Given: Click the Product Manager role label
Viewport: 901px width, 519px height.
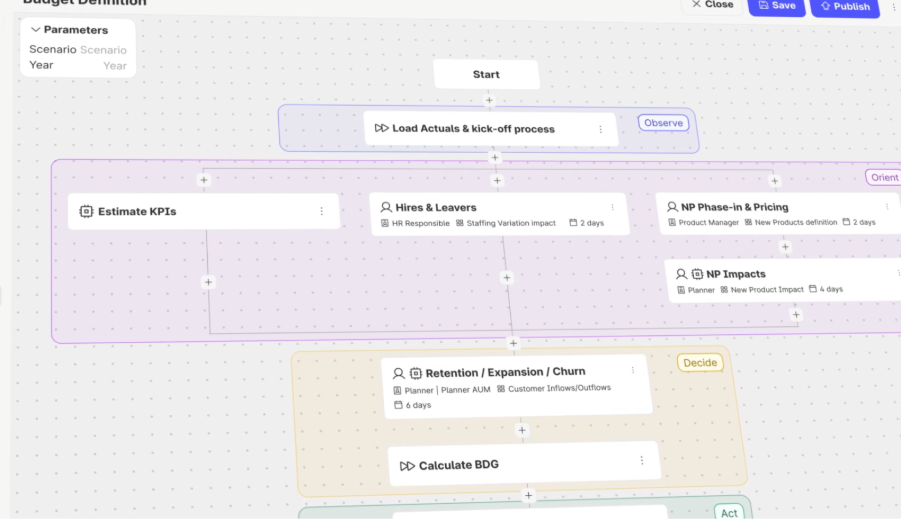Looking at the screenshot, I should coord(709,222).
